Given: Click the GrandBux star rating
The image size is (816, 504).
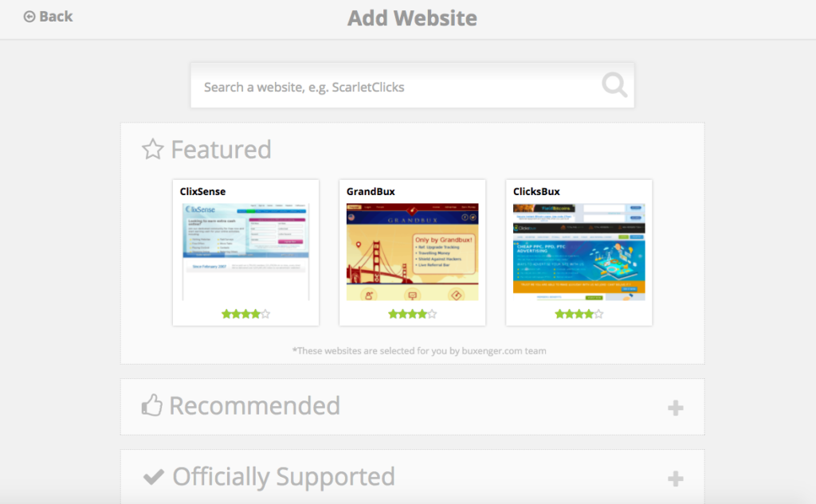Looking at the screenshot, I should tap(412, 314).
